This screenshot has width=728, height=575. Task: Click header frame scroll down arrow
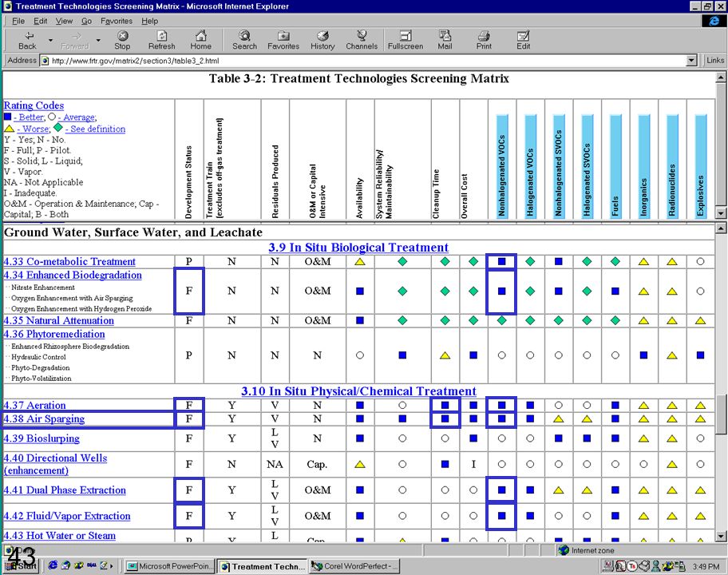click(x=721, y=214)
